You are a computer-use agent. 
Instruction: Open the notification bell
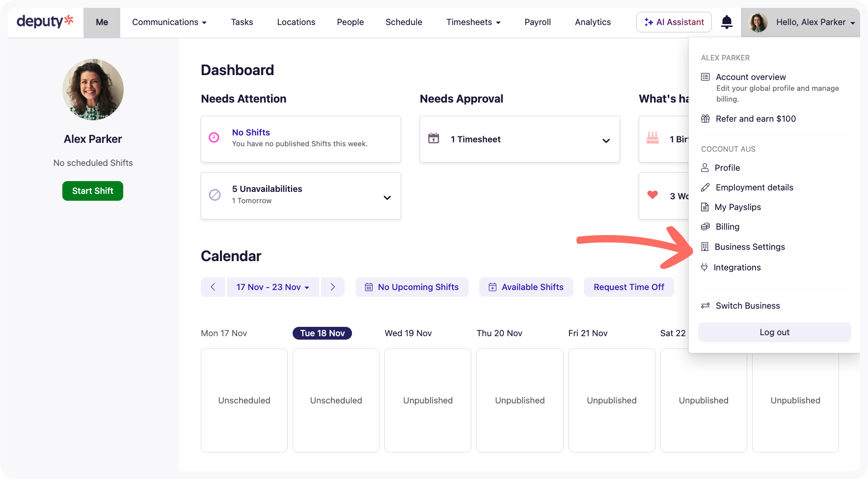tap(727, 22)
